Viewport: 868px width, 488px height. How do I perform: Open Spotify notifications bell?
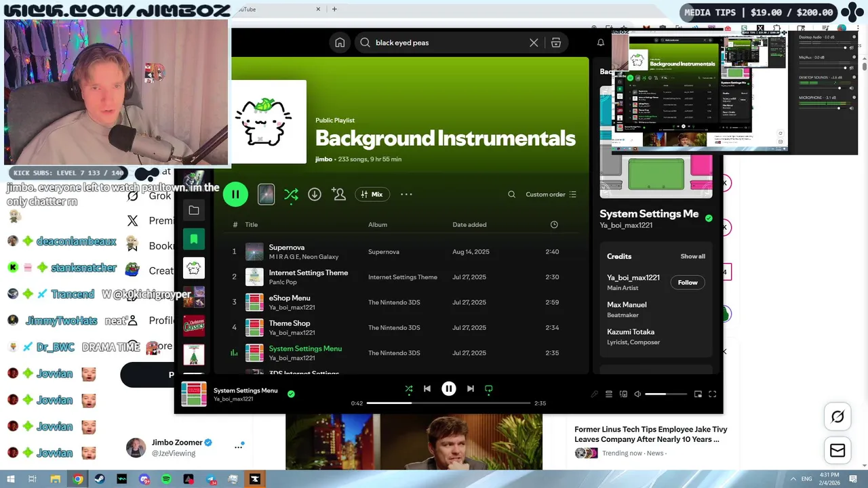pyautogui.click(x=600, y=43)
